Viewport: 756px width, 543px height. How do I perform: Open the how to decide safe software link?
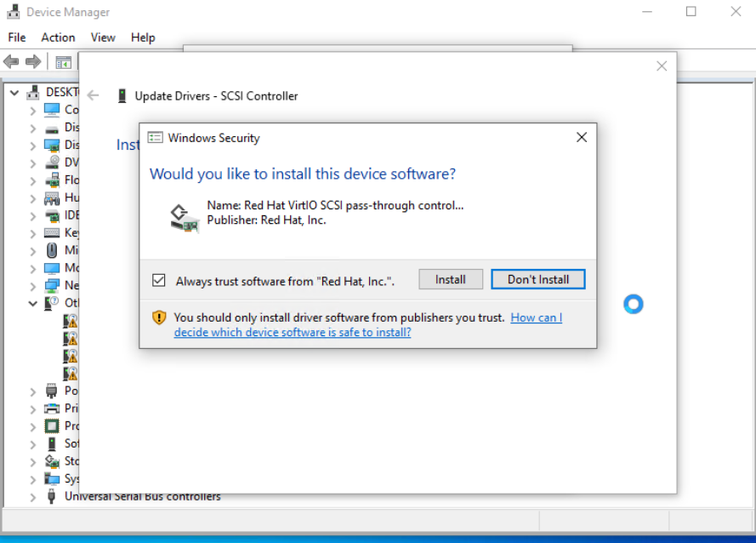point(368,325)
